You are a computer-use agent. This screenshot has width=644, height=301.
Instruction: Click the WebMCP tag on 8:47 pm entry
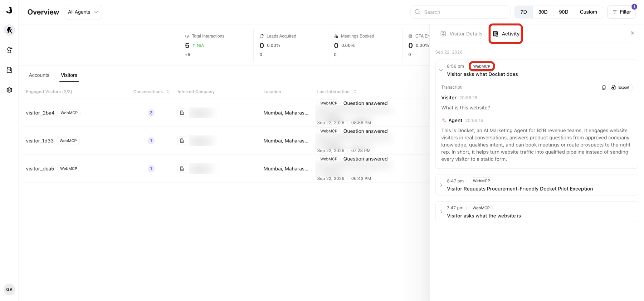pyautogui.click(x=482, y=181)
